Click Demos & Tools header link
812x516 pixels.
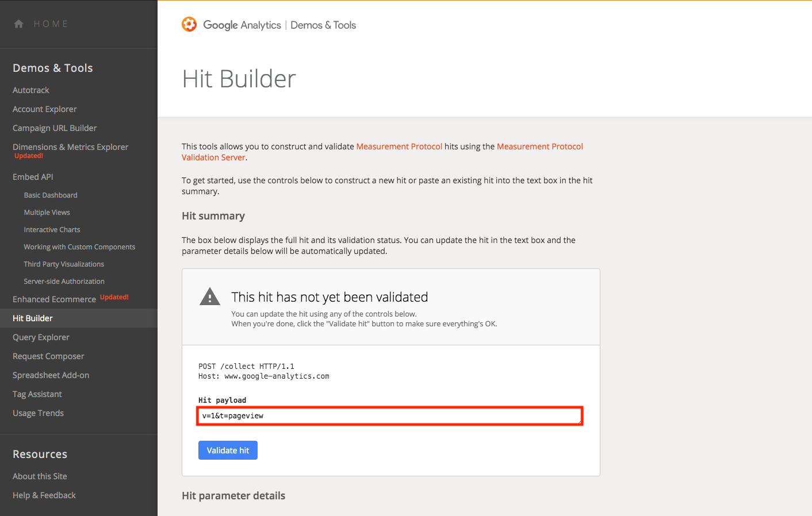click(323, 25)
